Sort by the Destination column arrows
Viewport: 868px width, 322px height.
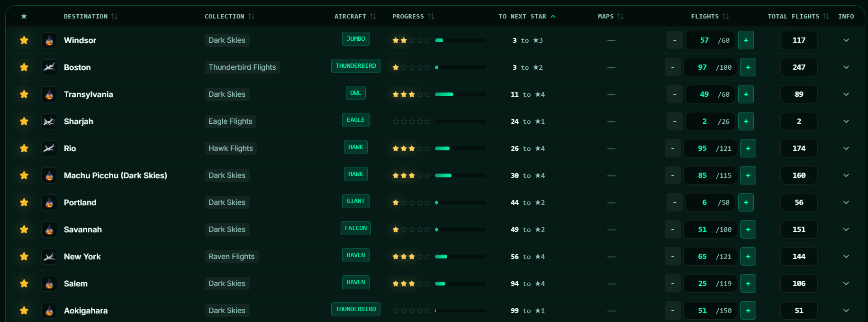(114, 17)
